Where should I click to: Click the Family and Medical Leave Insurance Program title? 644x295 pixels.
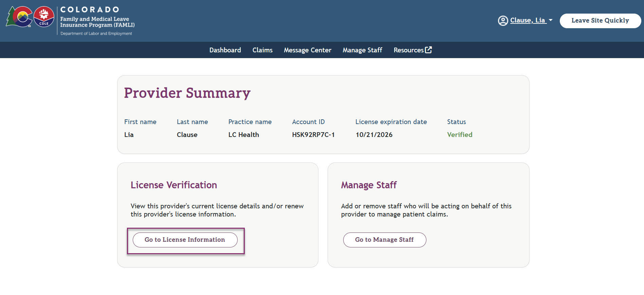(x=97, y=22)
